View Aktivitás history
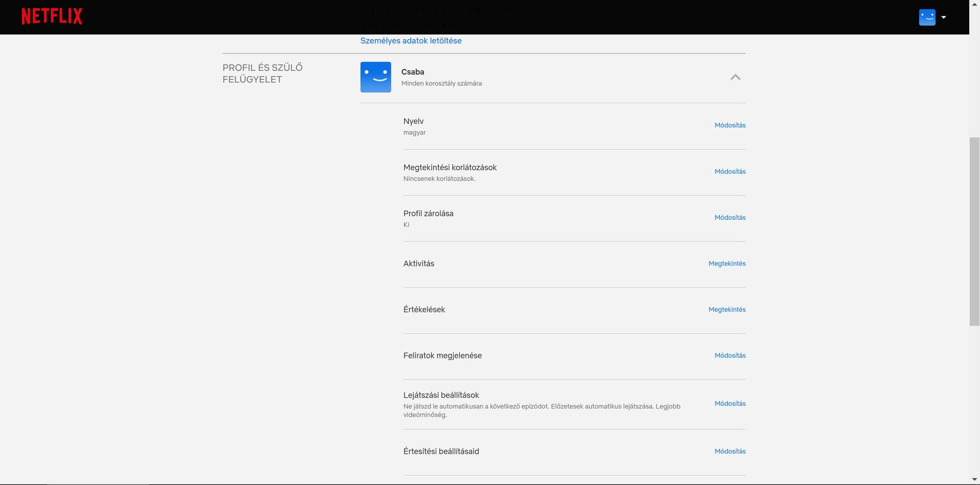 pos(726,264)
